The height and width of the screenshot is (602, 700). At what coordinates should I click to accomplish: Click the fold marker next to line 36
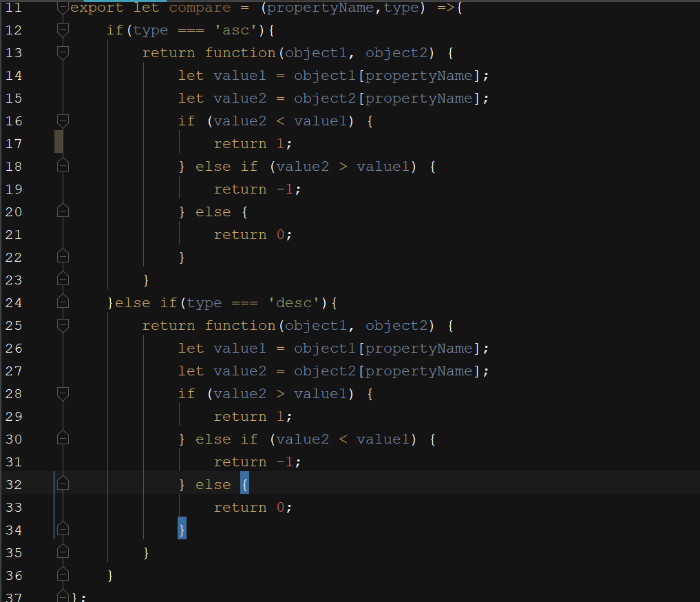[x=62, y=575]
